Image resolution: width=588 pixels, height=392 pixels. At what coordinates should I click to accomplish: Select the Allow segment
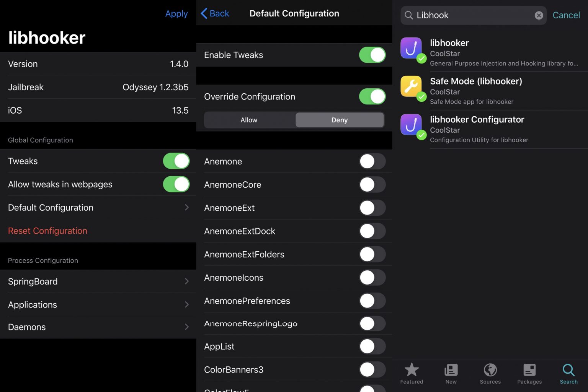pos(249,120)
